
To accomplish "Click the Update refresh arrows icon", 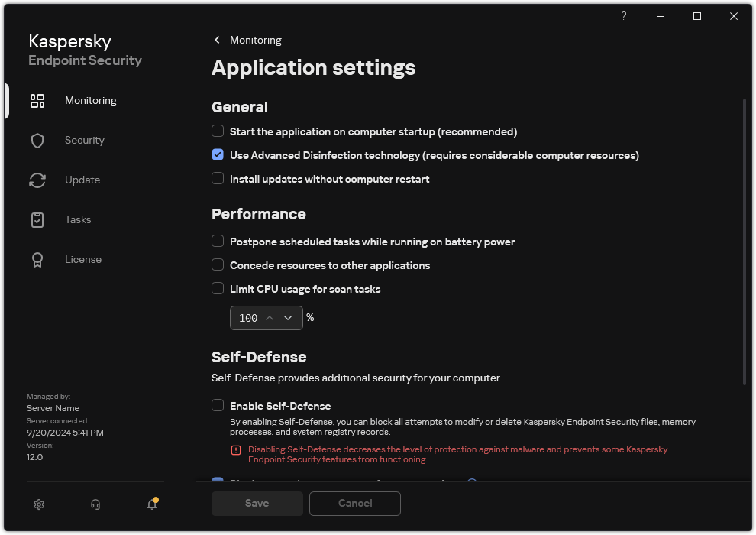I will click(37, 180).
